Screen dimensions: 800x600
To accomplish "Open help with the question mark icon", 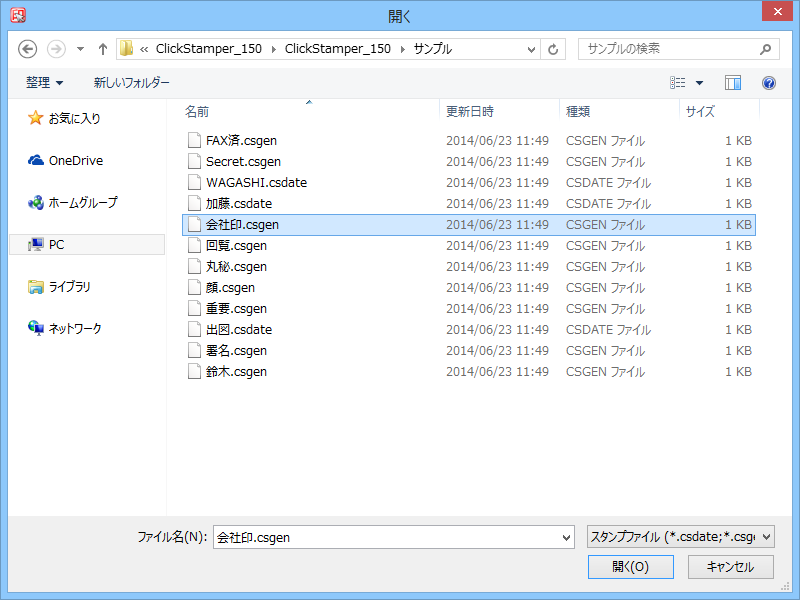I will (769, 83).
